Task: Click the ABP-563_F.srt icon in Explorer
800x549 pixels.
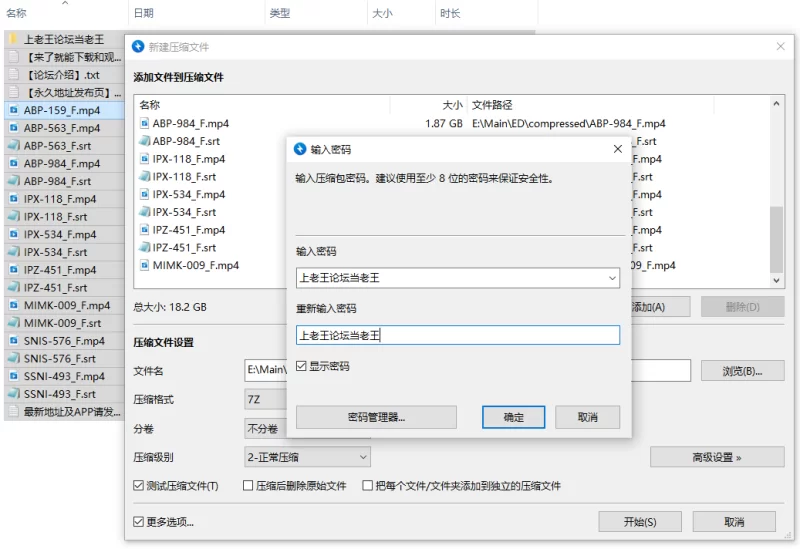Action: [14, 145]
